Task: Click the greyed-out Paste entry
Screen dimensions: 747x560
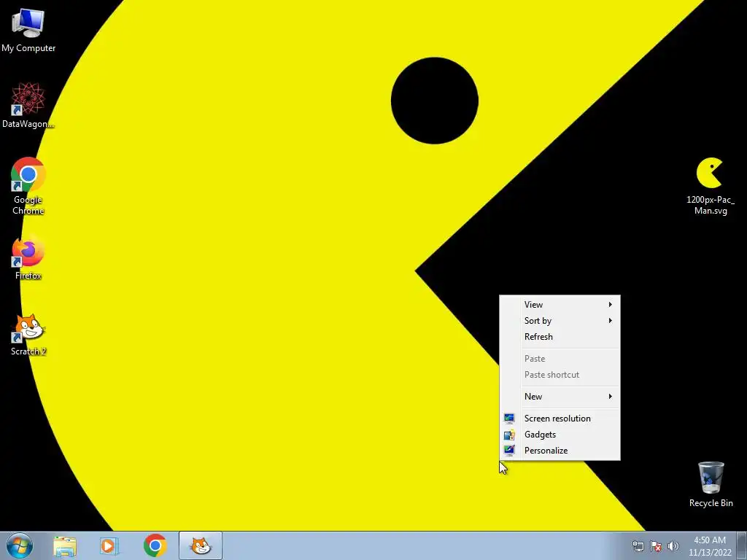Action: (560, 359)
